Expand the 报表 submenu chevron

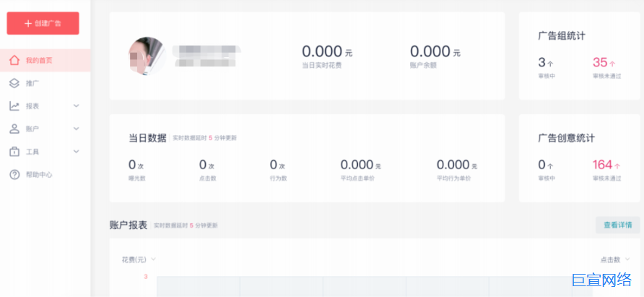(x=76, y=106)
